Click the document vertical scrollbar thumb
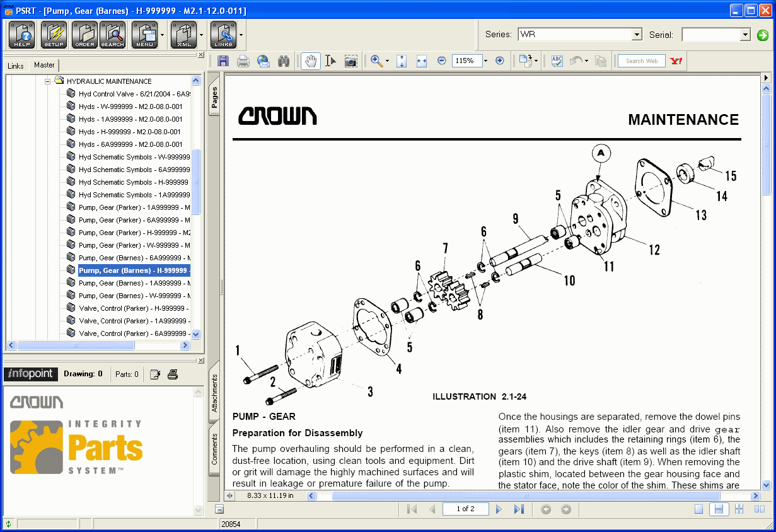776x532 pixels. click(x=767, y=145)
